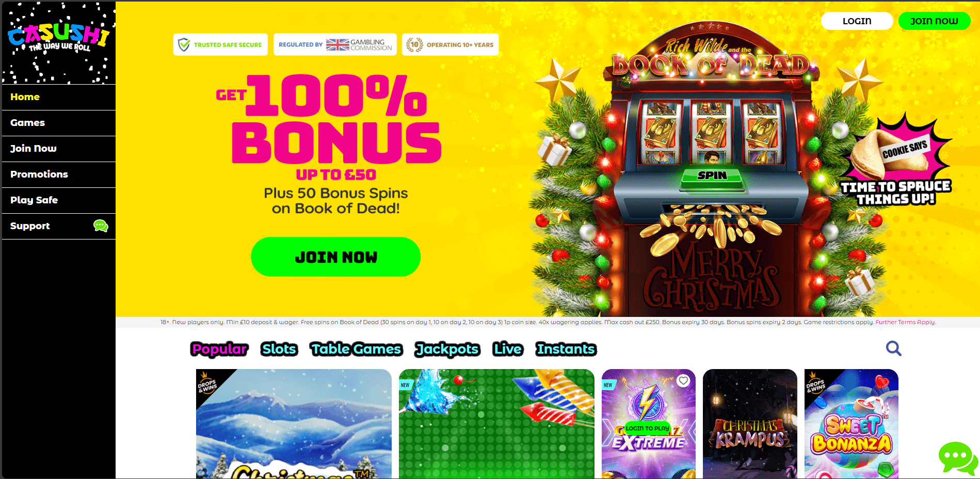
Task: Show the Live games tab
Action: (508, 349)
